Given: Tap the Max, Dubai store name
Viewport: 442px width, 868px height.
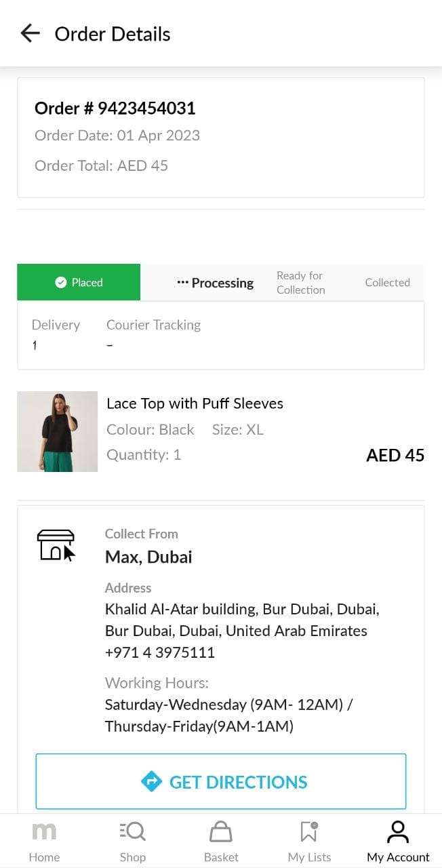Looking at the screenshot, I should pyautogui.click(x=148, y=557).
